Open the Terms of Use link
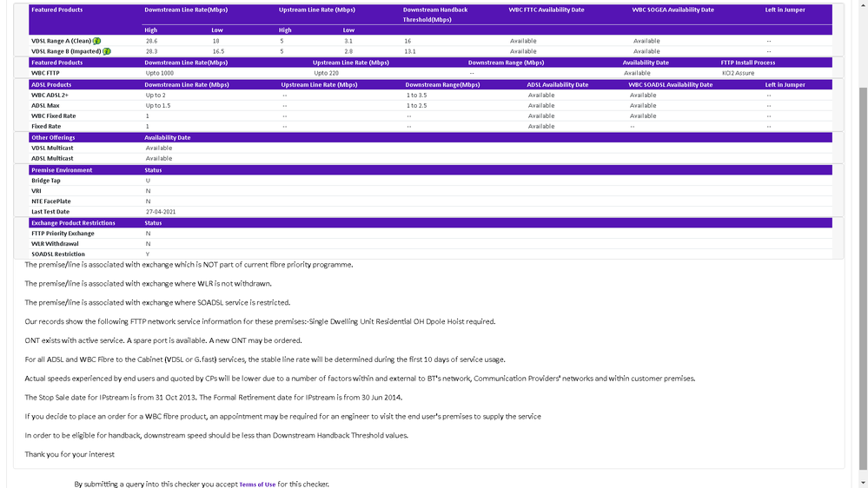This screenshot has height=488, width=868. pos(257,485)
